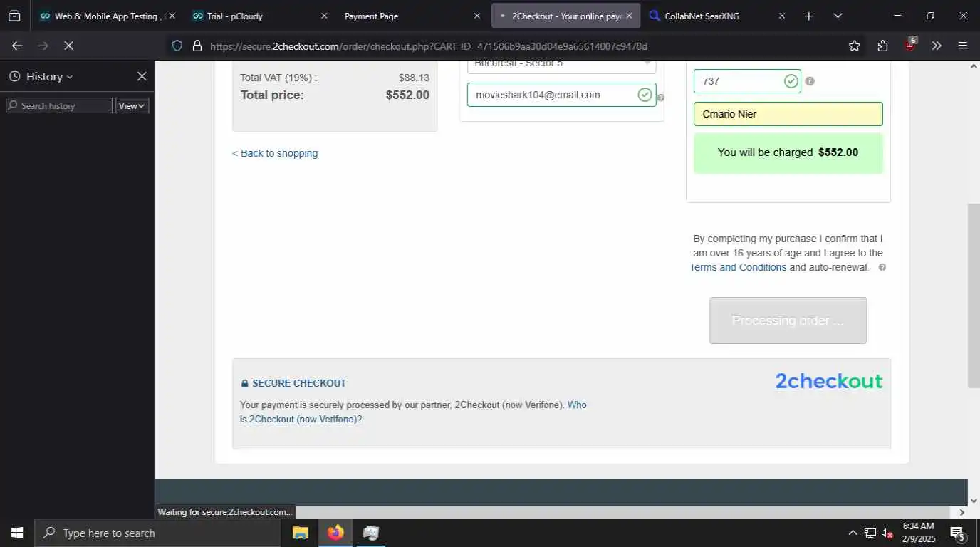The height and width of the screenshot is (547, 980).
Task: Click the Type here to search box
Action: 157,533
